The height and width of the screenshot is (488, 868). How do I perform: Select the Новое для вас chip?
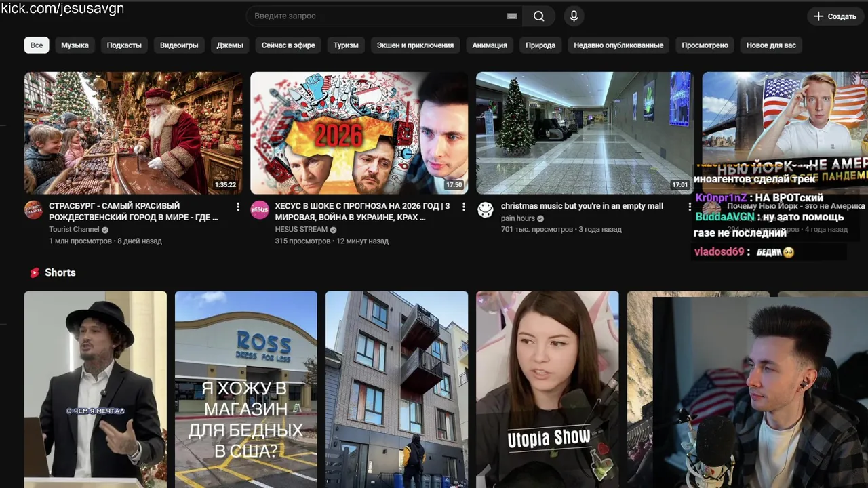[x=771, y=45]
